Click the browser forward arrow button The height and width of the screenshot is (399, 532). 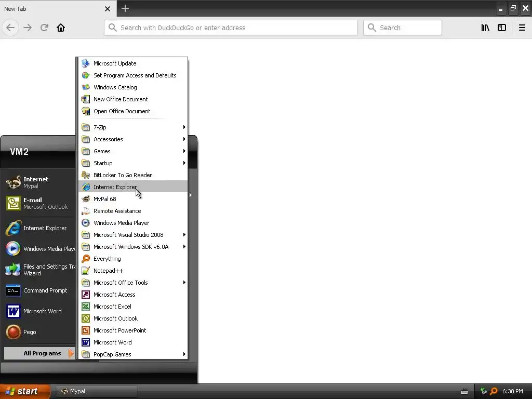[x=28, y=28]
